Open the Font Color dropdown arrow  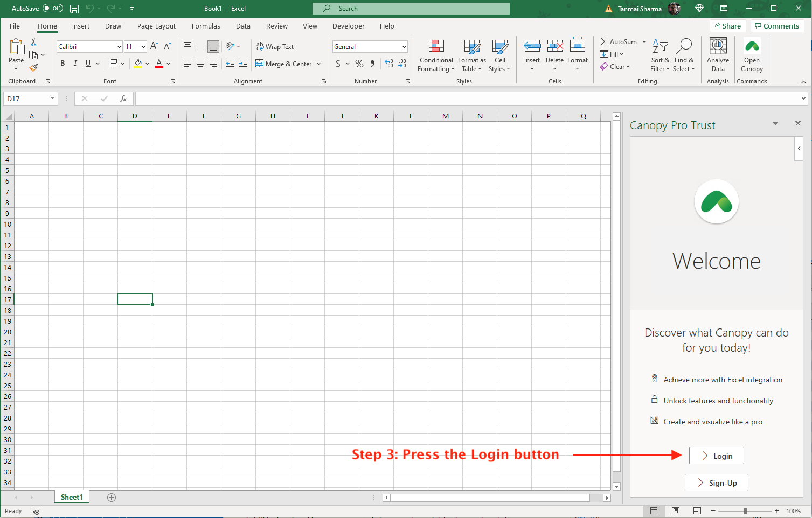point(169,64)
